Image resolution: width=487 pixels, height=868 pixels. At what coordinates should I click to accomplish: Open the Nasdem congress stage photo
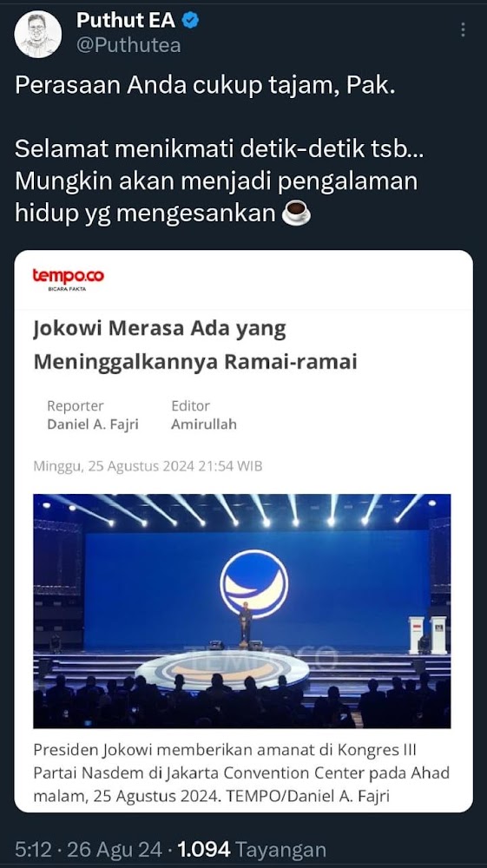(242, 610)
